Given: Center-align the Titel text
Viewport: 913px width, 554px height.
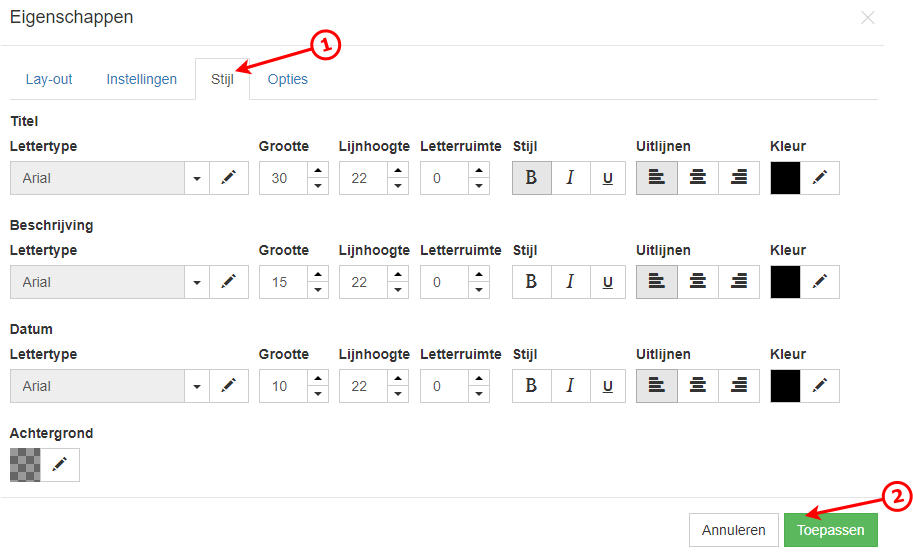Looking at the screenshot, I should point(698,178).
